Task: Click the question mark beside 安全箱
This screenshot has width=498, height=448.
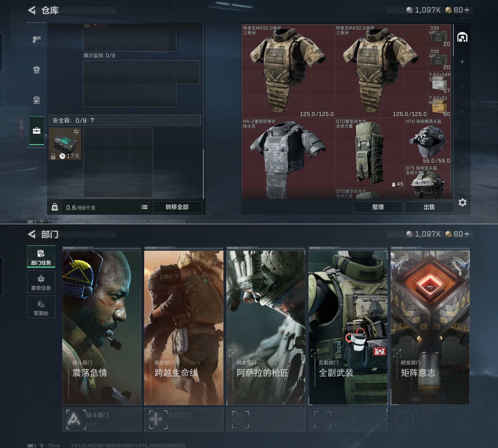Action: click(92, 120)
